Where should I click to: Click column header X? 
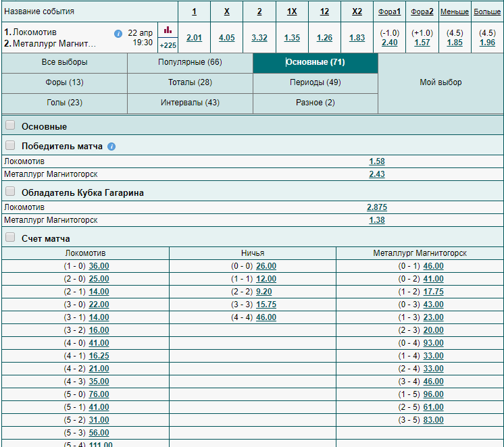tap(226, 11)
